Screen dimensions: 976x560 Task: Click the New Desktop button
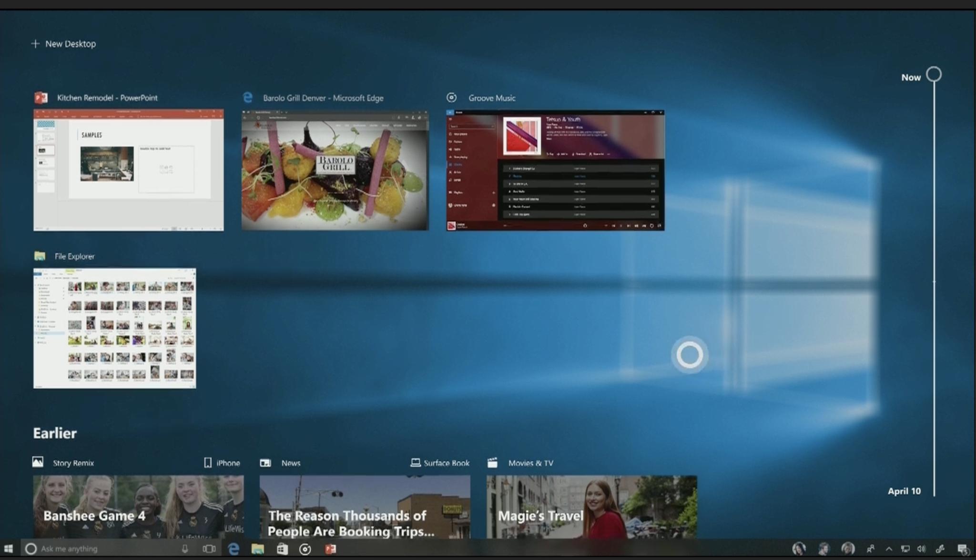(x=63, y=44)
